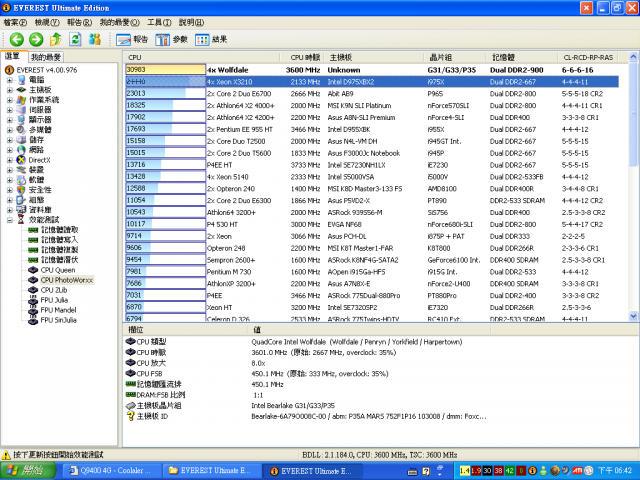Click the results list scroll down arrow
Viewport: 640px width, 480px height.
[633, 316]
